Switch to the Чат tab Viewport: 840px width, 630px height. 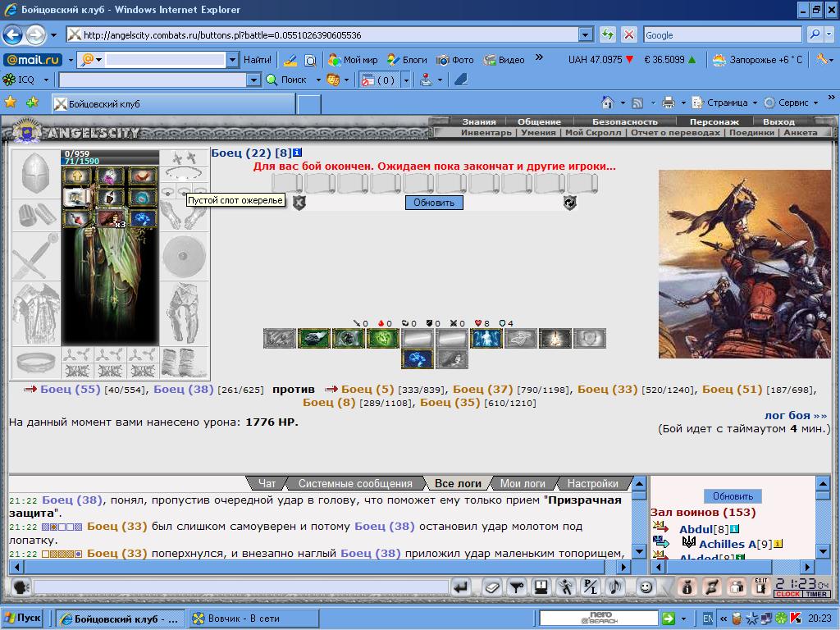(267, 483)
